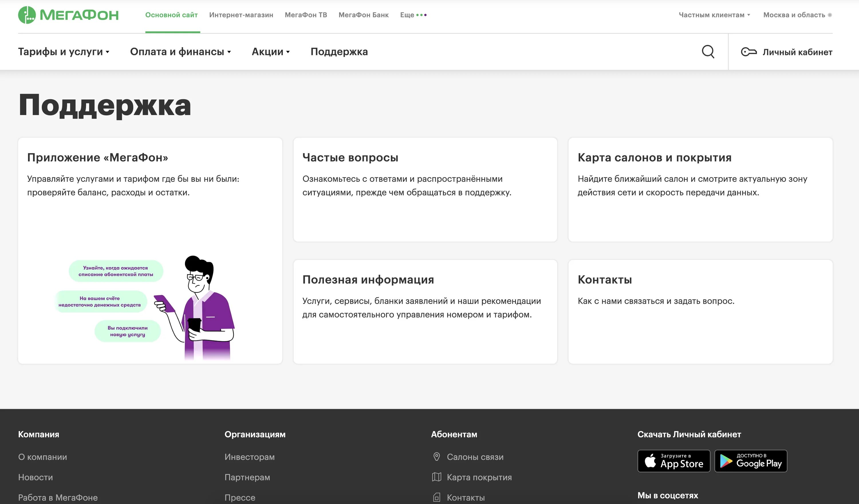Click the location dot next to Москва и область
Screen dimensions: 859x504
(830, 15)
